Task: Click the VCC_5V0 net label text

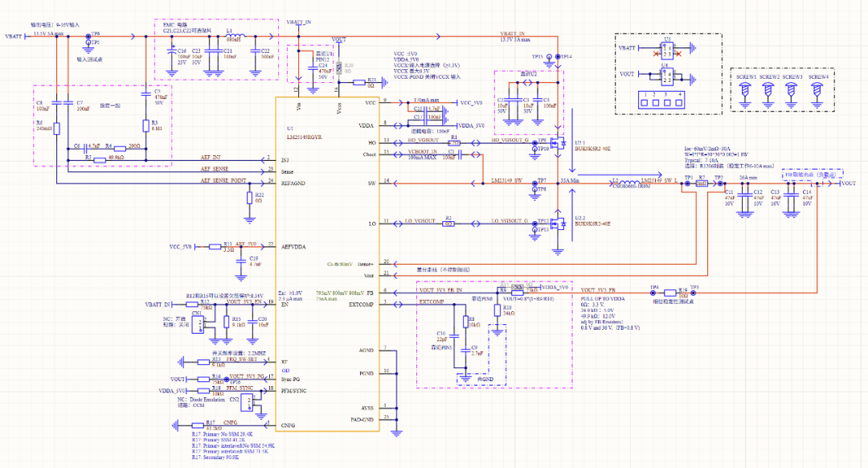Action: (x=470, y=103)
